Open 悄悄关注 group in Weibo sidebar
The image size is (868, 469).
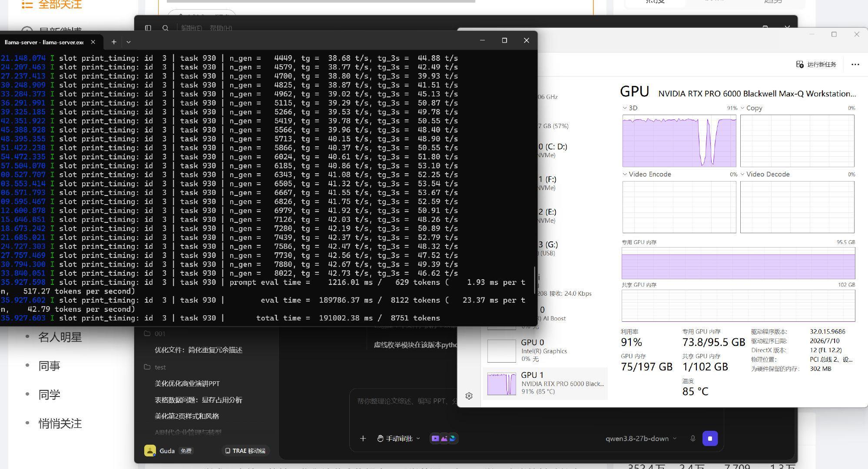[x=60, y=423]
